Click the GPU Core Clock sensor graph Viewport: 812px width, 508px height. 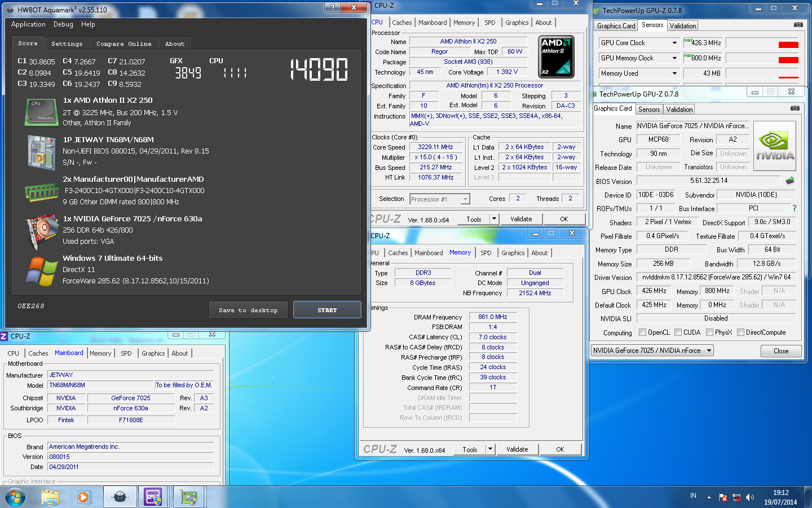(762, 43)
